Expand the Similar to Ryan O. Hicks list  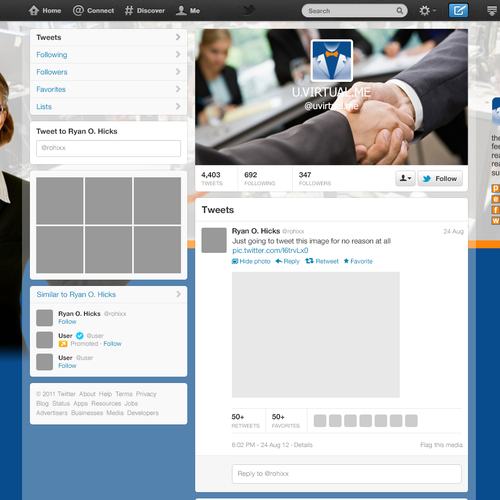tap(108, 294)
